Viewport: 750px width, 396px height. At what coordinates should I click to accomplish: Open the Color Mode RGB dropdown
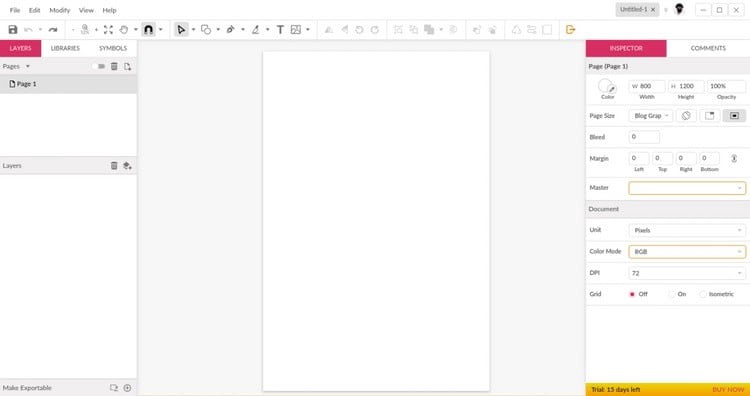[x=687, y=252]
